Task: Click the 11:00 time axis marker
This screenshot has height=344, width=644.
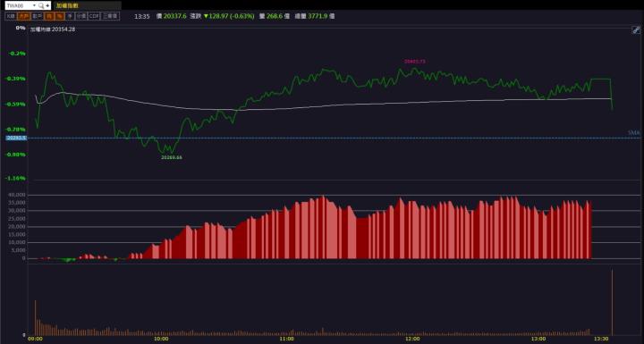Action: click(287, 339)
